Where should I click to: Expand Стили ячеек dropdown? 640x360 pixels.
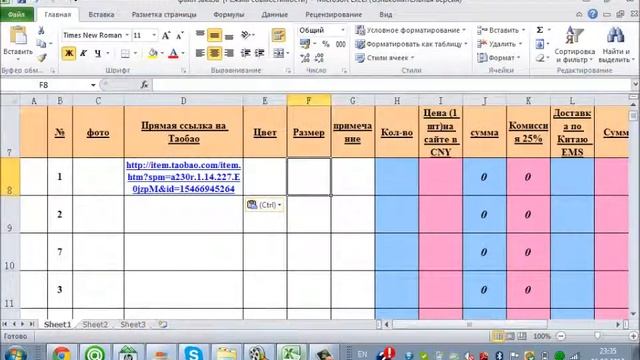pos(413,58)
